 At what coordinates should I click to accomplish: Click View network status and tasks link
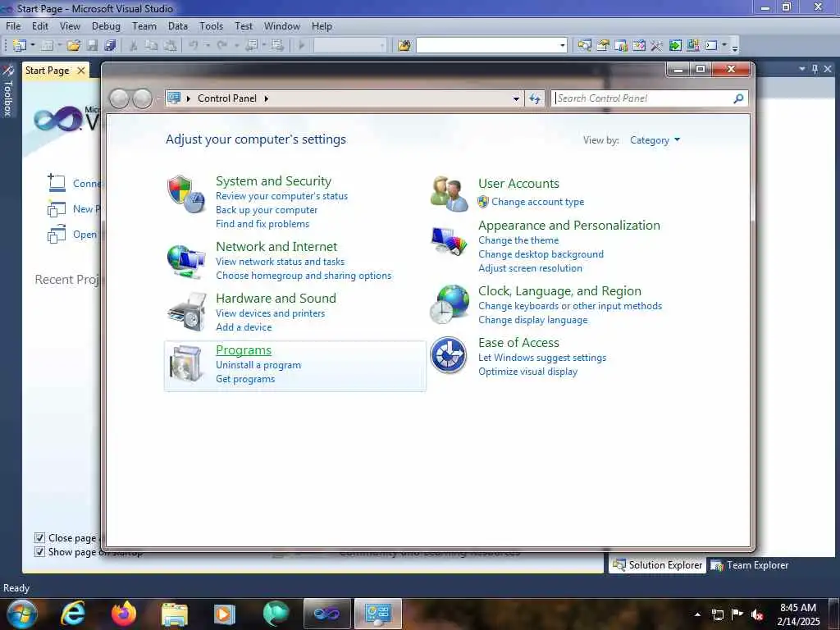(x=281, y=262)
